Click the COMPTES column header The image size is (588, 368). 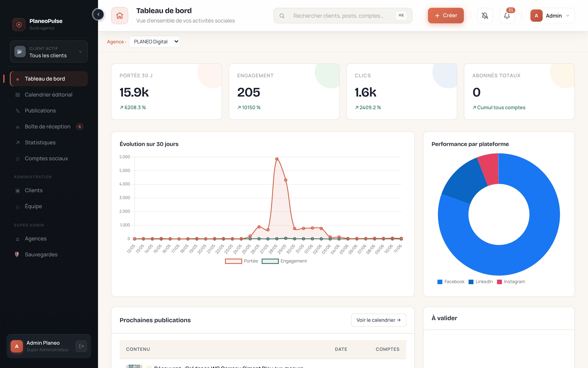point(388,349)
